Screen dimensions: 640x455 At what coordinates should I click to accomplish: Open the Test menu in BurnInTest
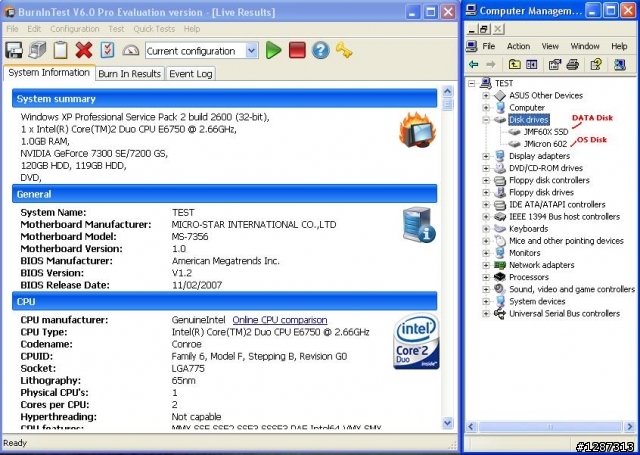pyautogui.click(x=116, y=29)
